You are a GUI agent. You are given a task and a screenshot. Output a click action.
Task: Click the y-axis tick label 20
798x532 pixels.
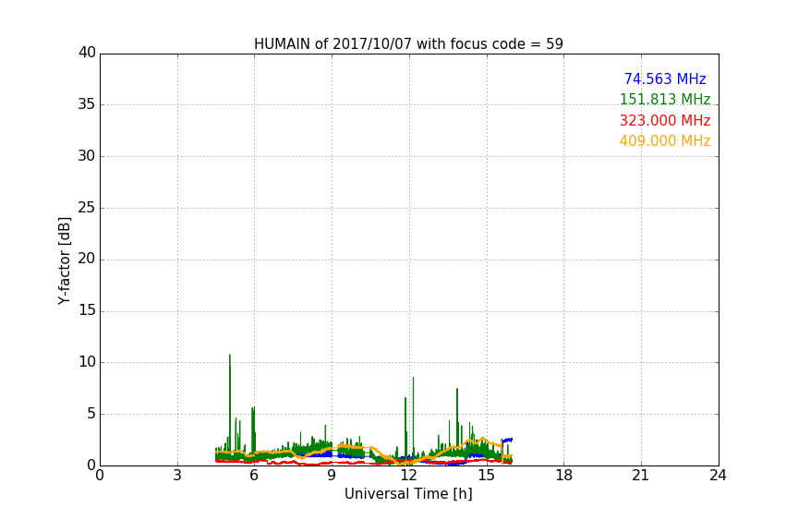(87, 259)
